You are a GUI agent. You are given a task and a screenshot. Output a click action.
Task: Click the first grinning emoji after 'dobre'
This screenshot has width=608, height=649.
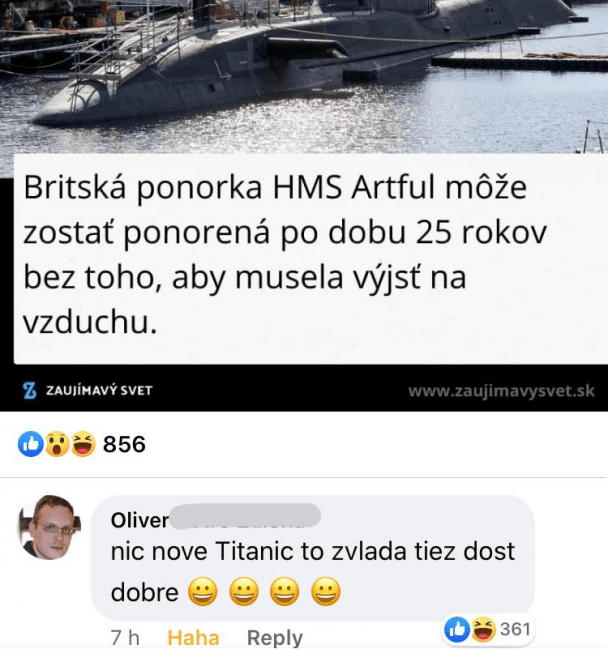tap(202, 591)
